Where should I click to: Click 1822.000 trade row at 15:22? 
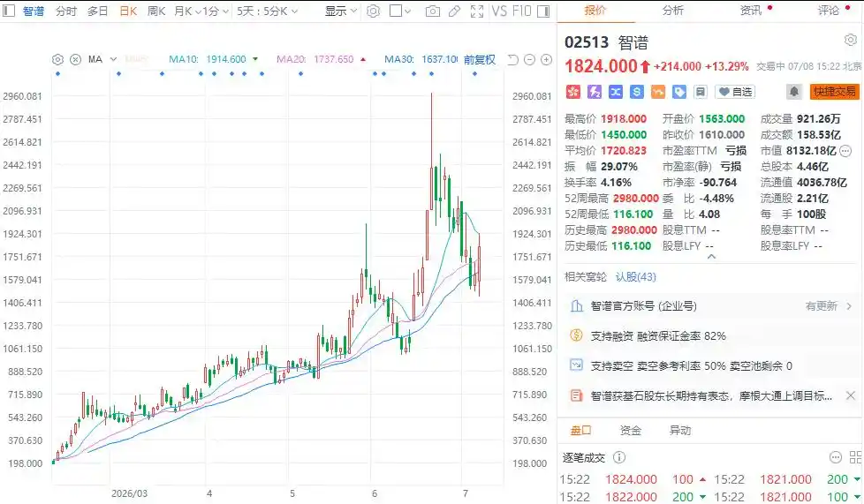click(633, 497)
